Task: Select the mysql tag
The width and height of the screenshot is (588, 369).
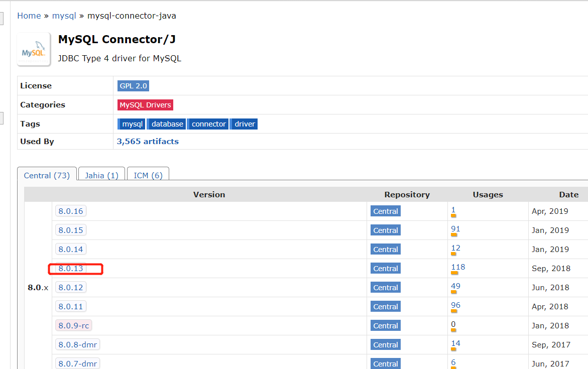Action: click(131, 124)
